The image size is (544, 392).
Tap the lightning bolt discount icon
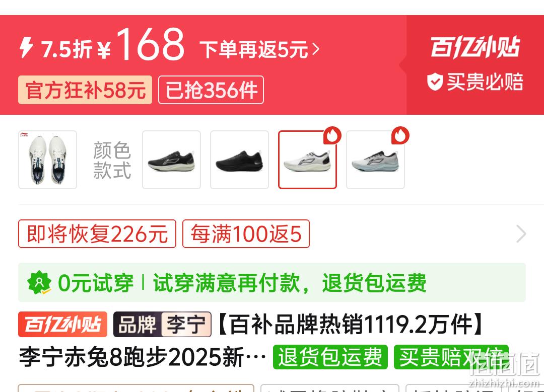coord(26,47)
